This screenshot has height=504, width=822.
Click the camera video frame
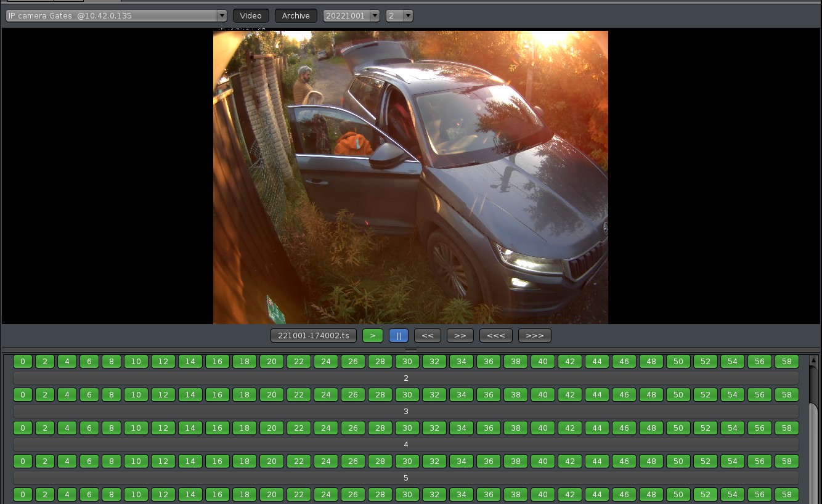coord(410,177)
